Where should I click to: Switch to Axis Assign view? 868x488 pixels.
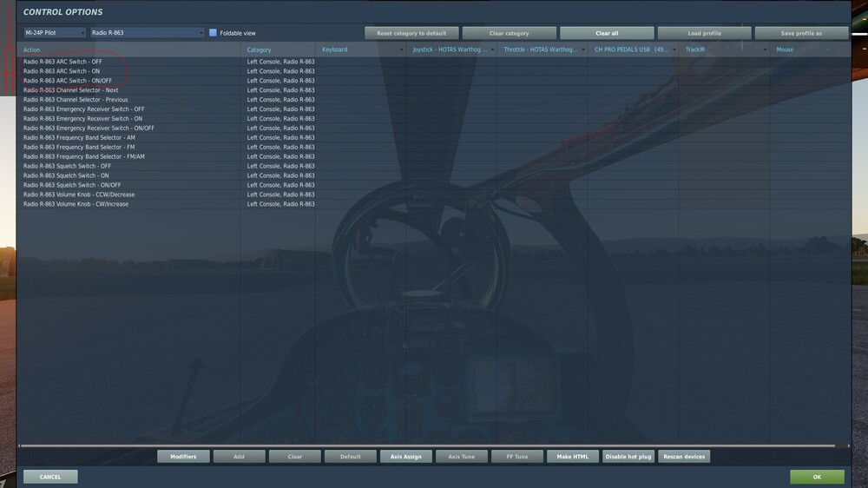point(405,457)
